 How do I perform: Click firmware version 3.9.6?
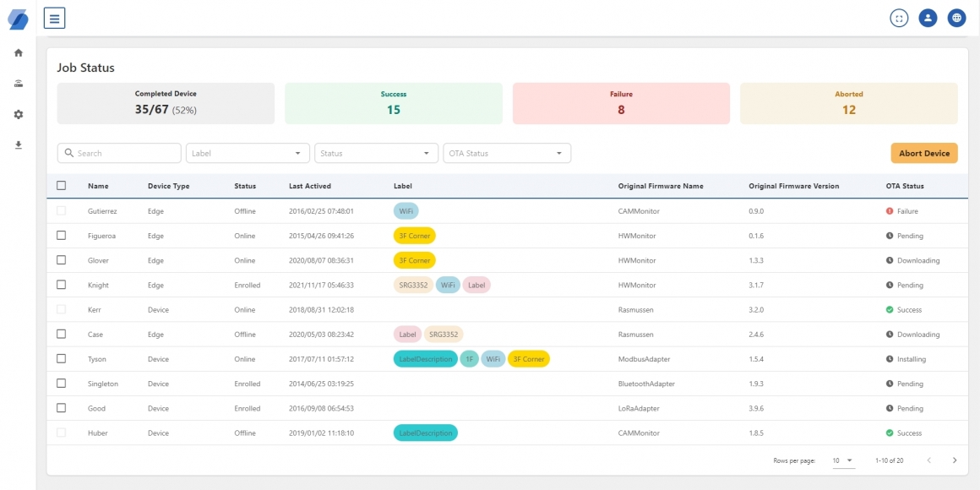click(x=756, y=408)
